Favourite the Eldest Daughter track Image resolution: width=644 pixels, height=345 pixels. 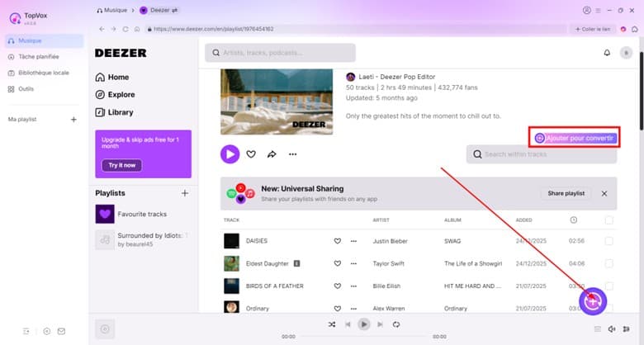(337, 263)
